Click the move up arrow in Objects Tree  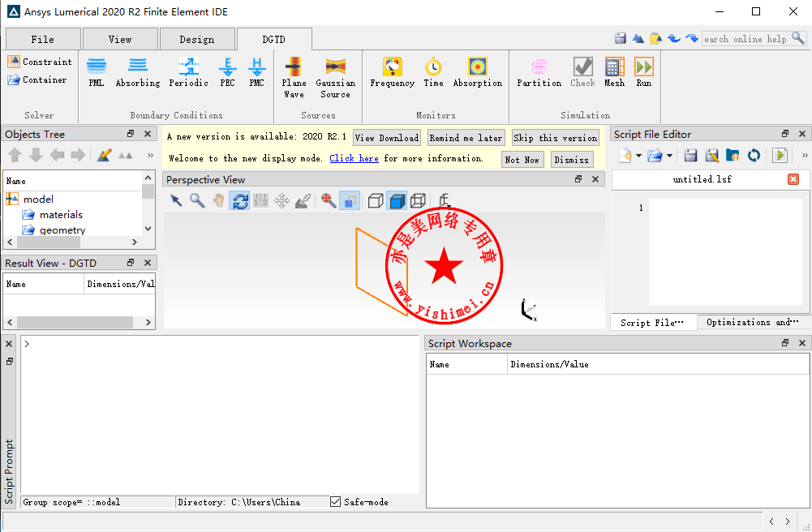(15, 155)
